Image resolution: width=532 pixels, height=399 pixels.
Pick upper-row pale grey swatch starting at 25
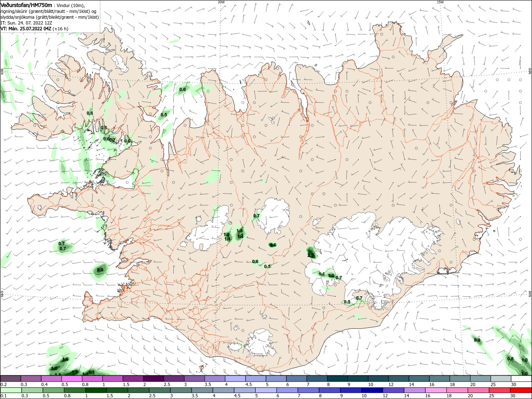(x=501, y=379)
